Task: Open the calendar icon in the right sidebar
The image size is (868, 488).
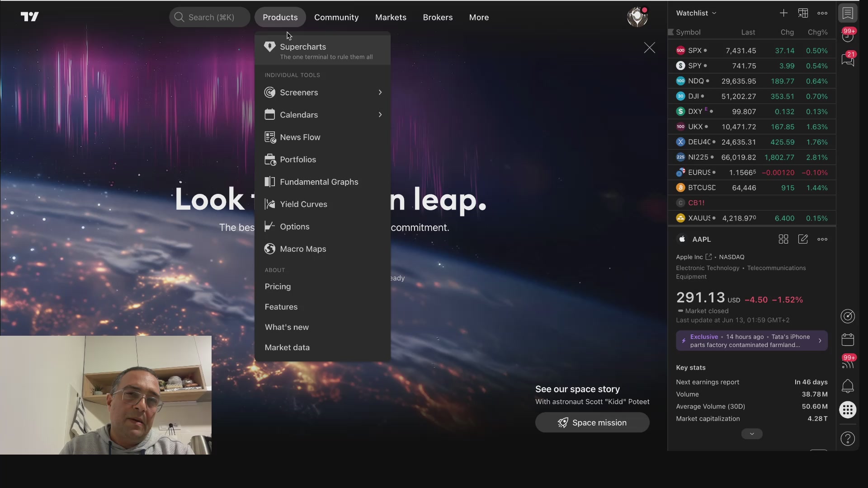Action: (848, 339)
